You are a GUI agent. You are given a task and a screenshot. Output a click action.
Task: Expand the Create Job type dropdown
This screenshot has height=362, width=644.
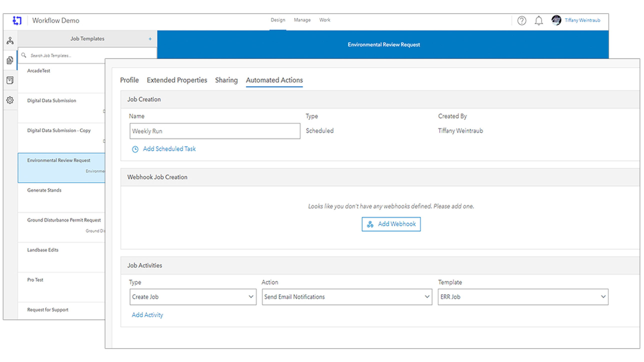193,297
